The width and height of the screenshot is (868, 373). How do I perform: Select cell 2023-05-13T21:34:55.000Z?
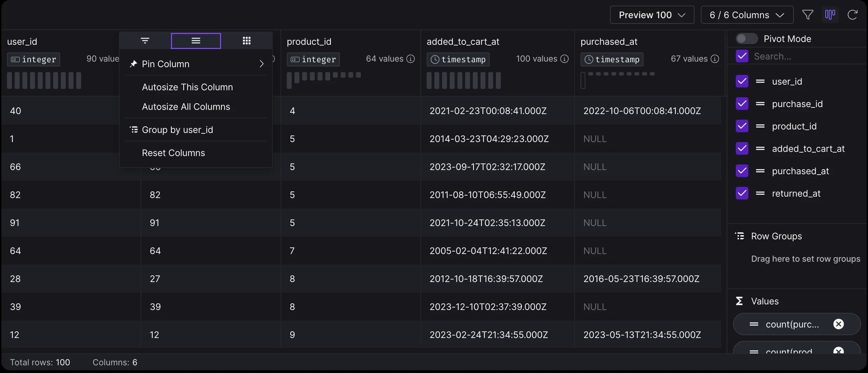click(642, 335)
